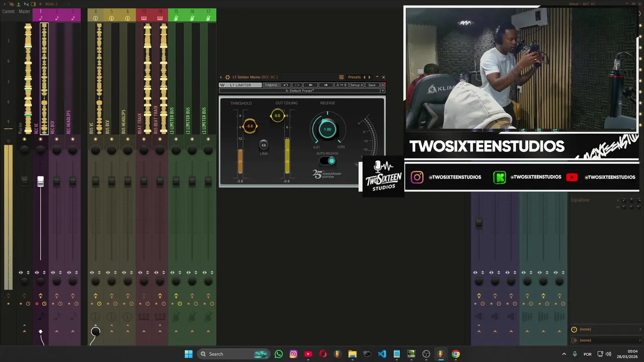
Task: Open Visual Studio Code from the taskbar
Action: pyautogui.click(x=382, y=354)
